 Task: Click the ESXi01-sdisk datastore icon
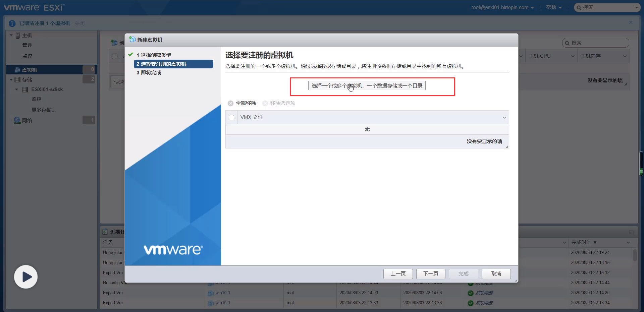[25, 89]
